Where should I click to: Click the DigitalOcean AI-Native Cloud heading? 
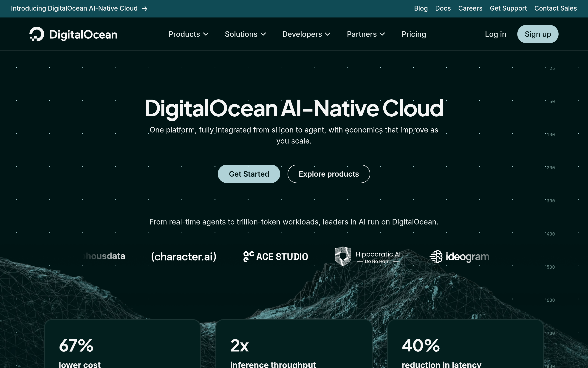(x=294, y=109)
